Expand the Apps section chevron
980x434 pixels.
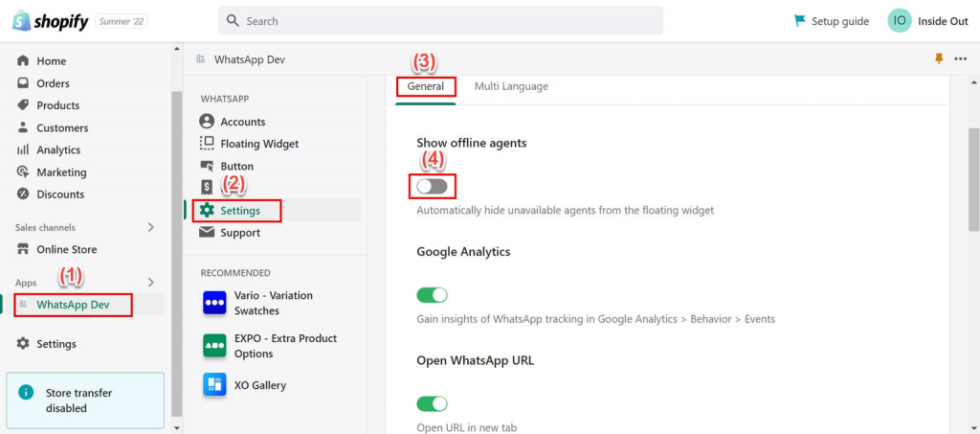150,283
